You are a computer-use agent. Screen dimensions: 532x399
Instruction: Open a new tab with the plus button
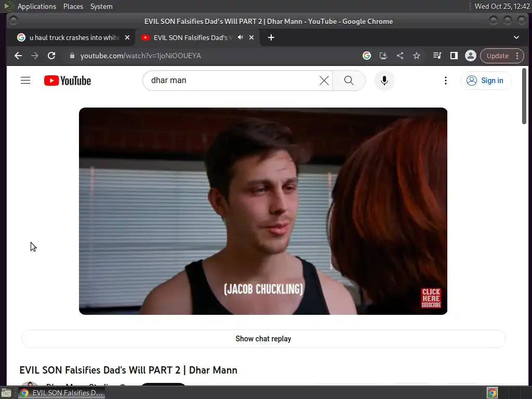(271, 37)
